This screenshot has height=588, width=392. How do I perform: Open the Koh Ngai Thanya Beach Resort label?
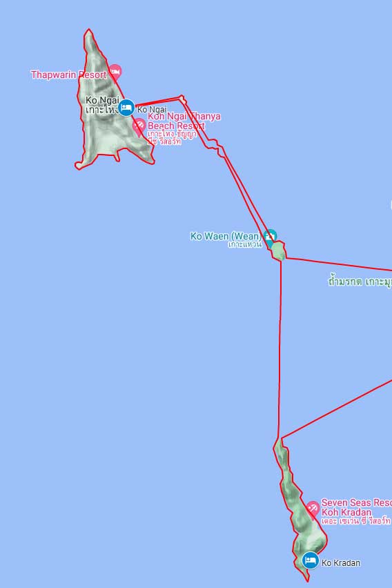184,128
